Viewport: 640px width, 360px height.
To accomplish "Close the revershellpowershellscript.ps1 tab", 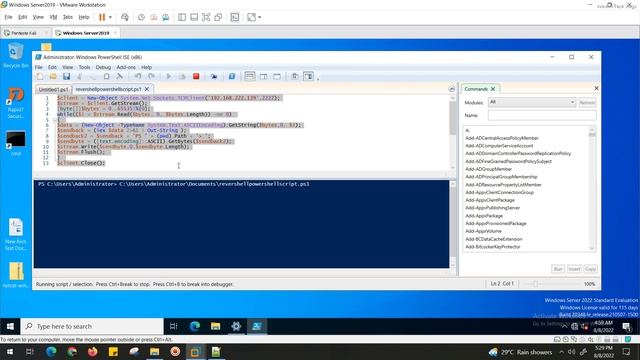I will point(147,89).
